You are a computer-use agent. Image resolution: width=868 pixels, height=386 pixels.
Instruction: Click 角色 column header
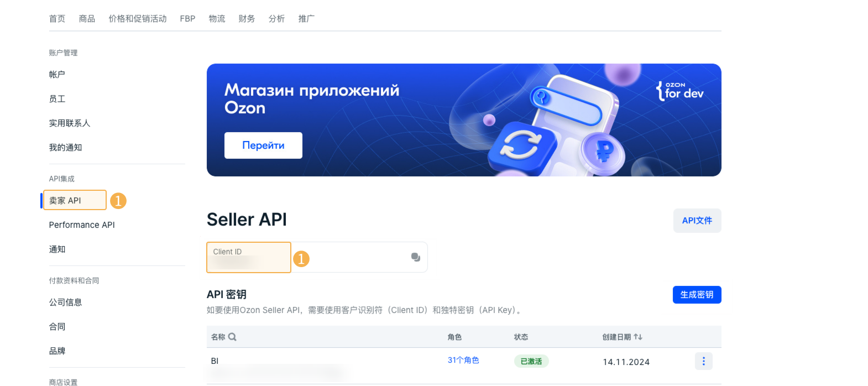pos(454,337)
